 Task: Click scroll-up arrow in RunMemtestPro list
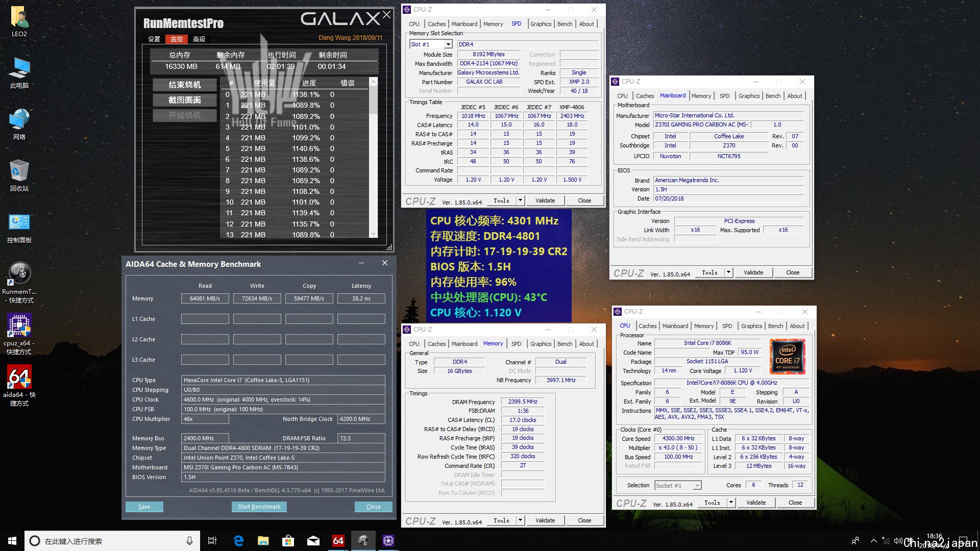[x=373, y=82]
